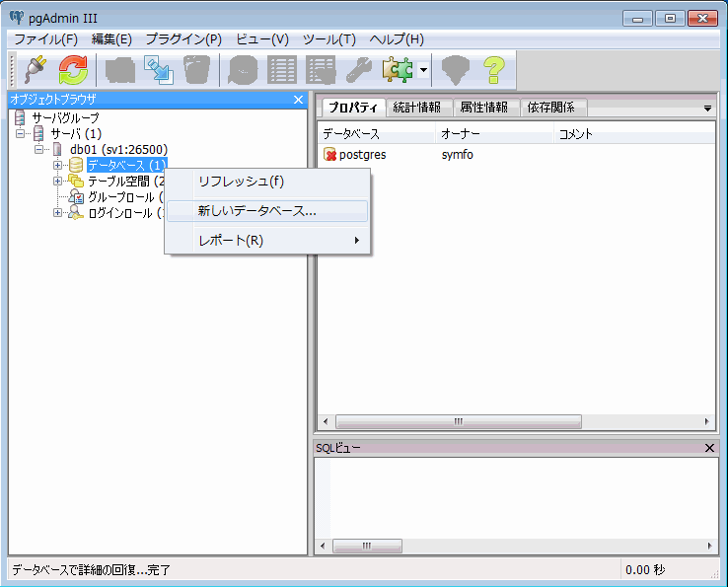728x587 pixels.
Task: Close the オブジェクトブラウザ panel
Action: point(298,100)
